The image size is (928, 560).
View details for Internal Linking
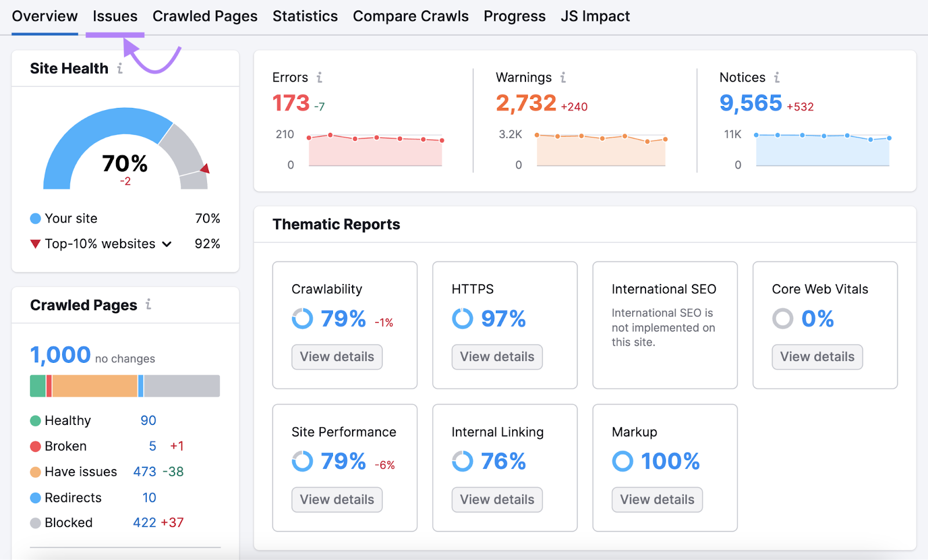[496, 499]
